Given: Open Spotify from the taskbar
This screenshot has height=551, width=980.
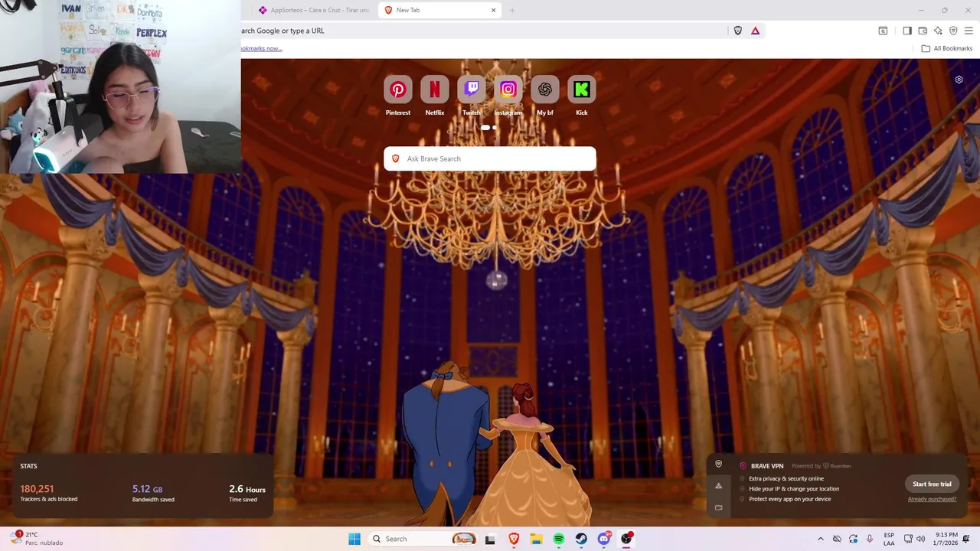Looking at the screenshot, I should point(559,539).
